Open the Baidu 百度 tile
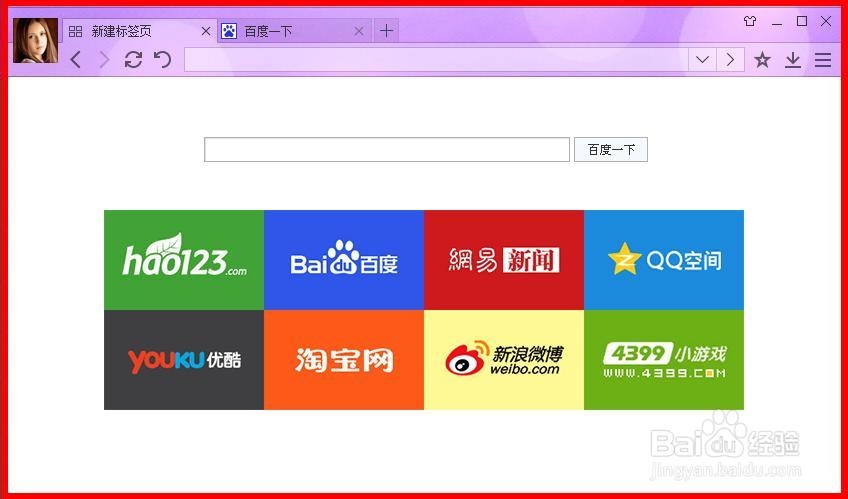The image size is (848, 499). (344, 260)
